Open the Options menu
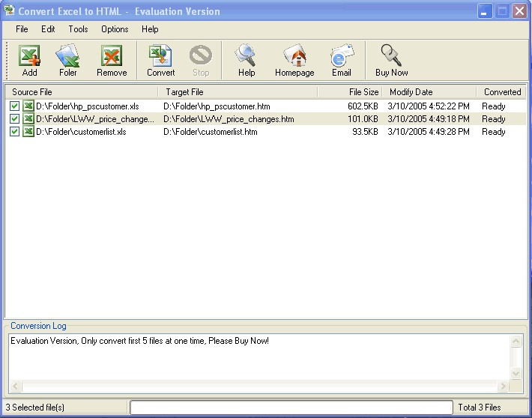Image resolution: width=532 pixels, height=418 pixels. coord(115,29)
